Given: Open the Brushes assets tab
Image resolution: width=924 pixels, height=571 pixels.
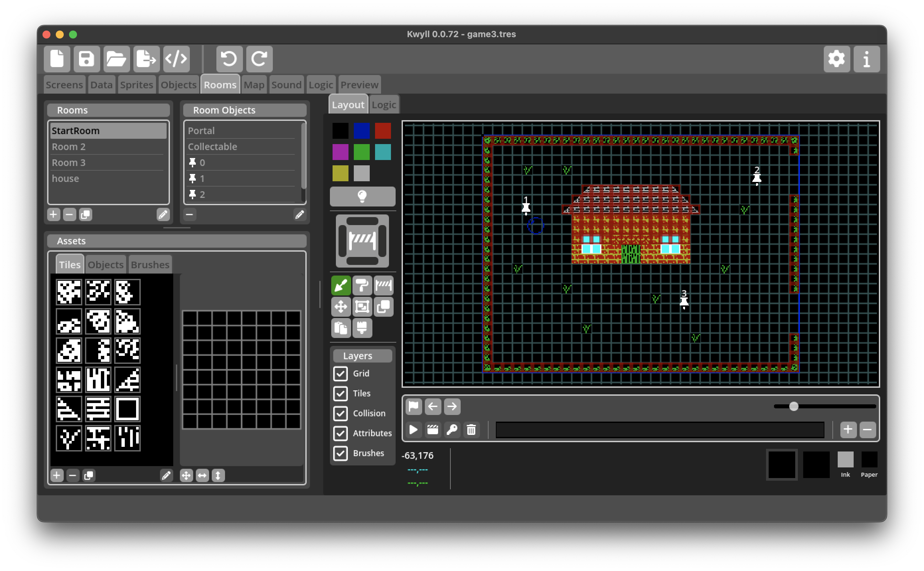Looking at the screenshot, I should tap(150, 264).
